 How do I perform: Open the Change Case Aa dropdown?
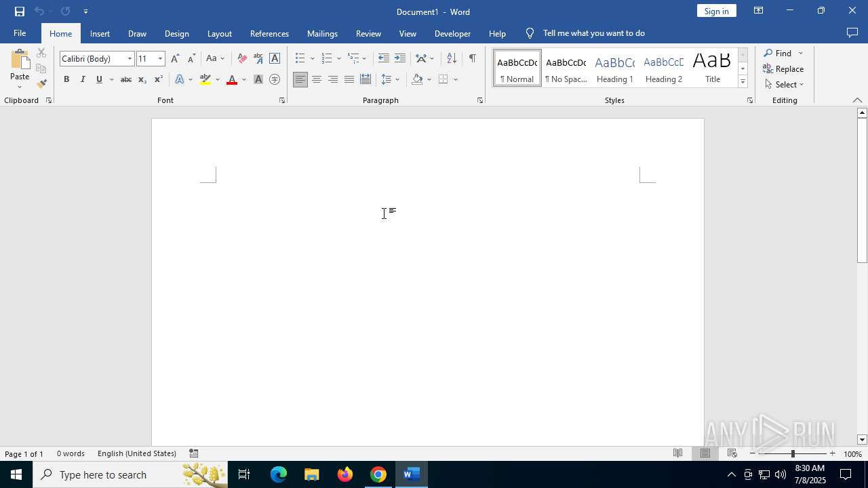pos(215,58)
